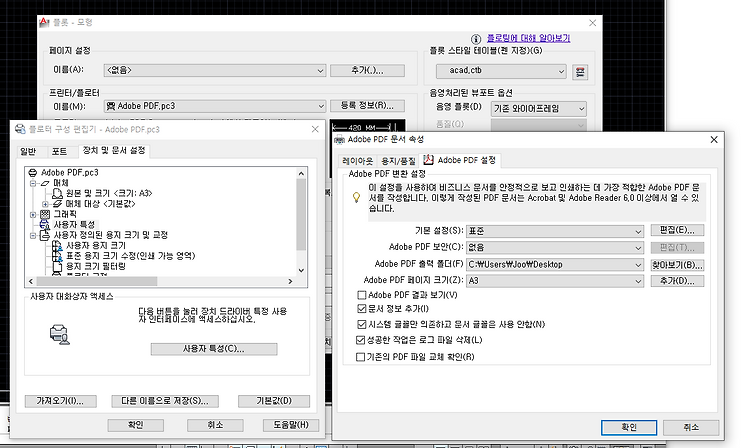Click 확인 in 플로터 구성 편집기
Screen dimensions: 750x448
[x=136, y=425]
